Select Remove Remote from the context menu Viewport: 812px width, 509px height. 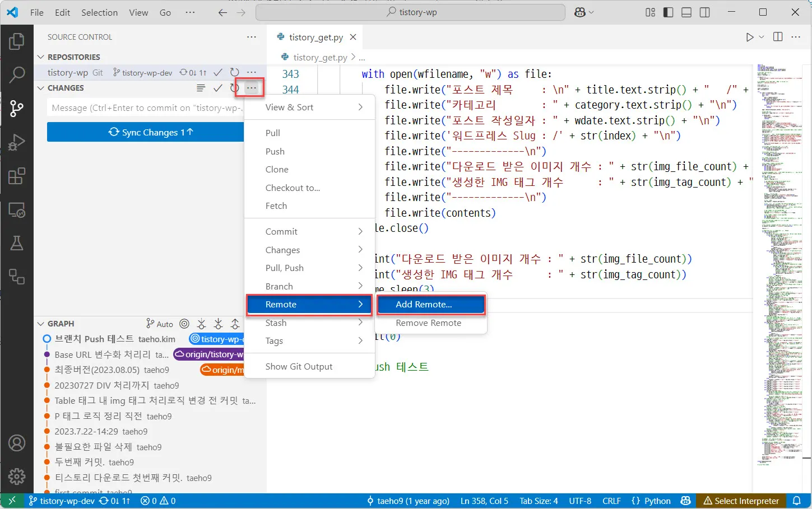pyautogui.click(x=430, y=323)
